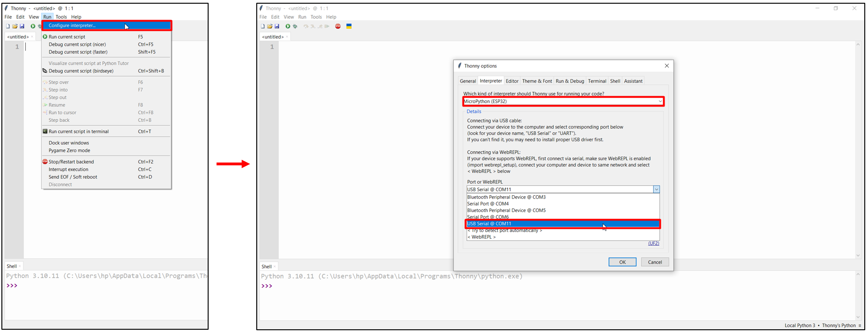Enable Pygame Zero mode
The image size is (868, 333).
107,150
